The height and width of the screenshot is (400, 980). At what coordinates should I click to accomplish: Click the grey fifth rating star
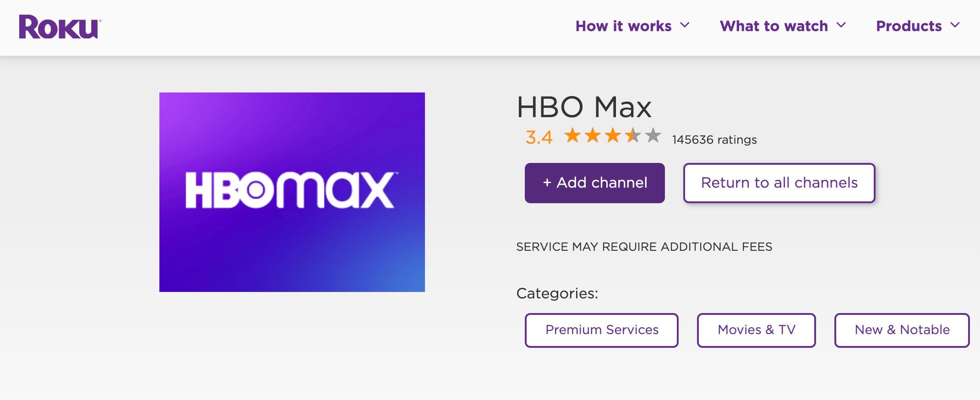[x=653, y=135]
